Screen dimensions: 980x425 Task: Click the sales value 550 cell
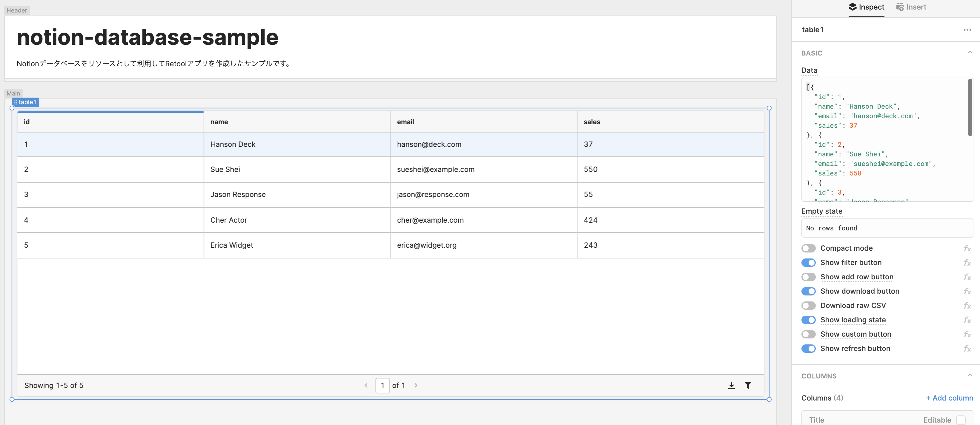(x=670, y=170)
